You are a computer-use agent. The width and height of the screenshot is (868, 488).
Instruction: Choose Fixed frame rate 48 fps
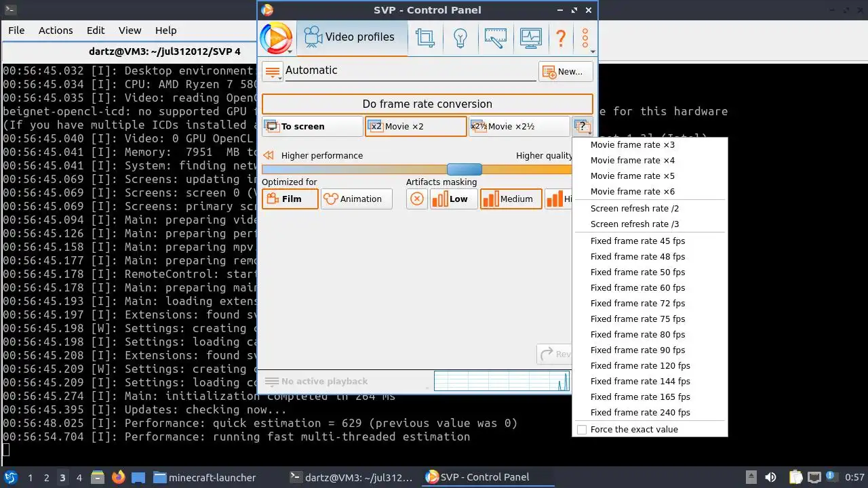click(x=650, y=257)
